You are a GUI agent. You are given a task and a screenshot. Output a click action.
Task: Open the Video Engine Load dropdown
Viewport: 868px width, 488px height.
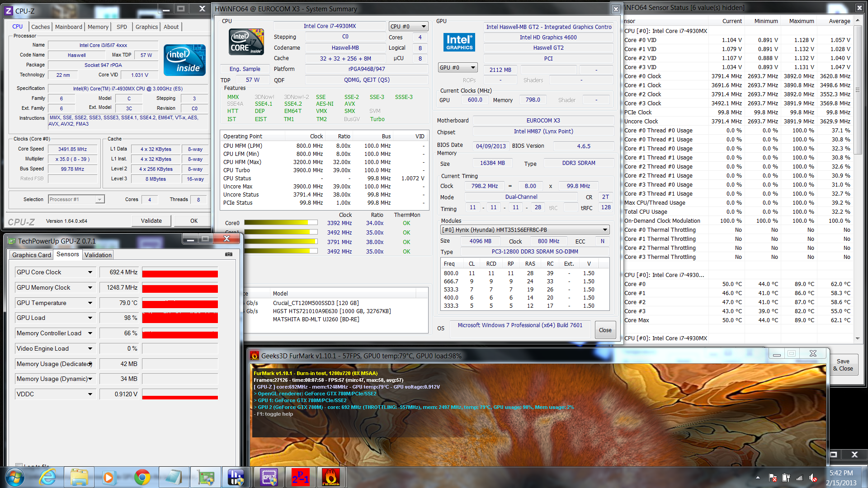(x=90, y=348)
